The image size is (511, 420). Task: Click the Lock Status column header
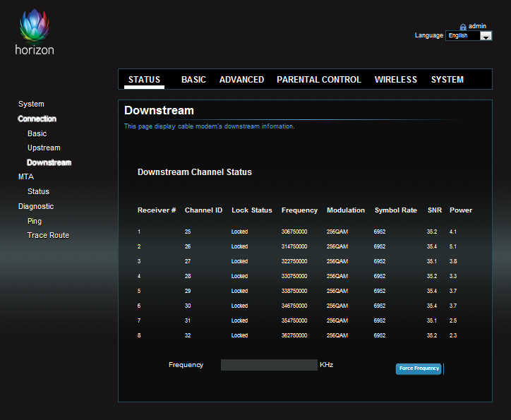[x=251, y=210]
